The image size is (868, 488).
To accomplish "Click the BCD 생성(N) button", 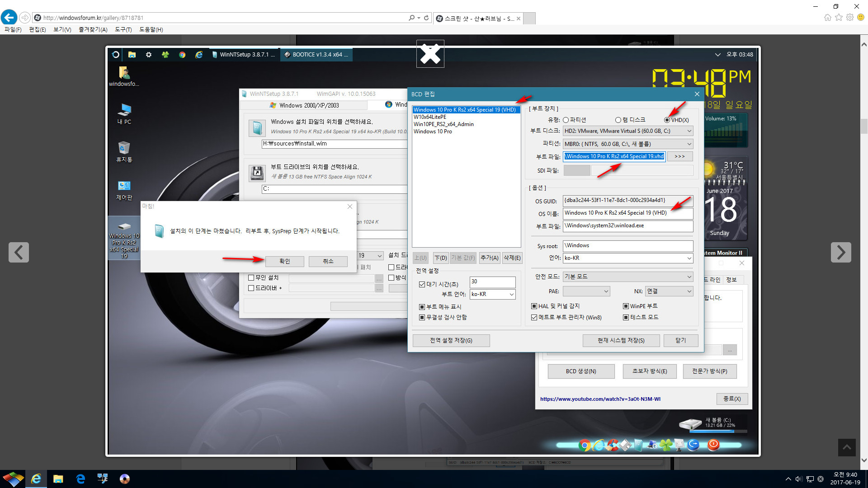I will [581, 371].
